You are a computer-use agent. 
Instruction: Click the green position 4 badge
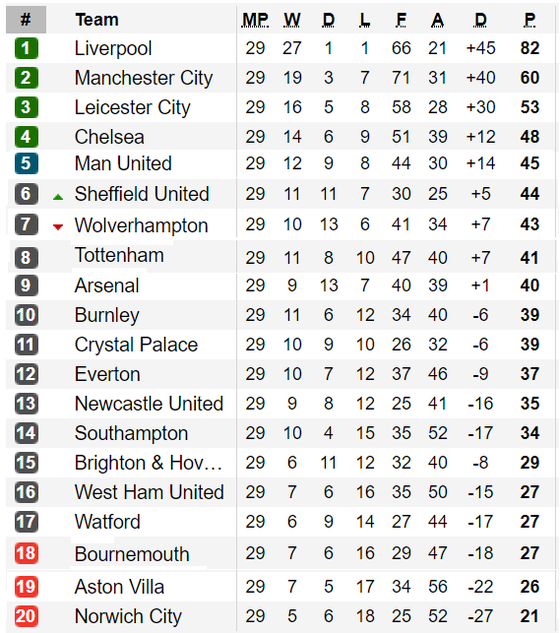coord(26,137)
